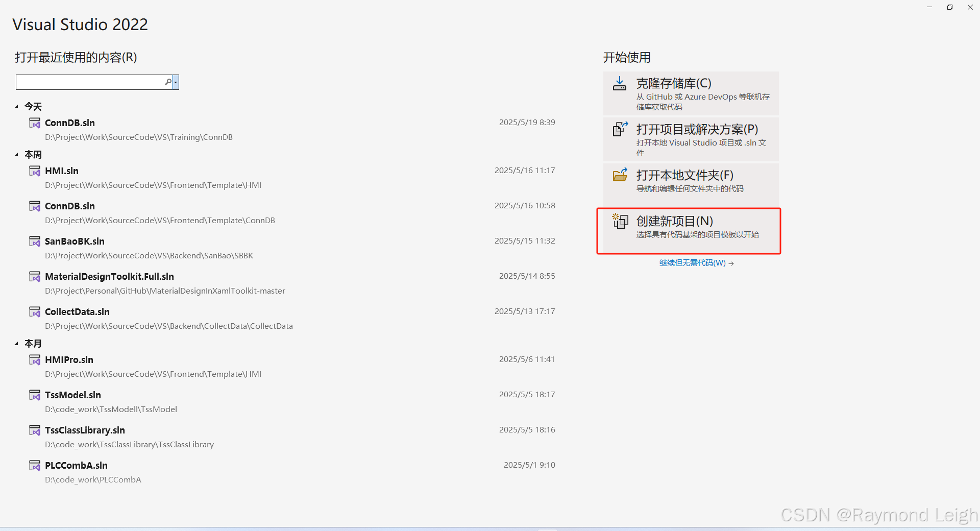The width and height of the screenshot is (980, 531).
Task: Open ConnDB.sln from the Frontend\Template\ConnDB path
Action: point(291,213)
